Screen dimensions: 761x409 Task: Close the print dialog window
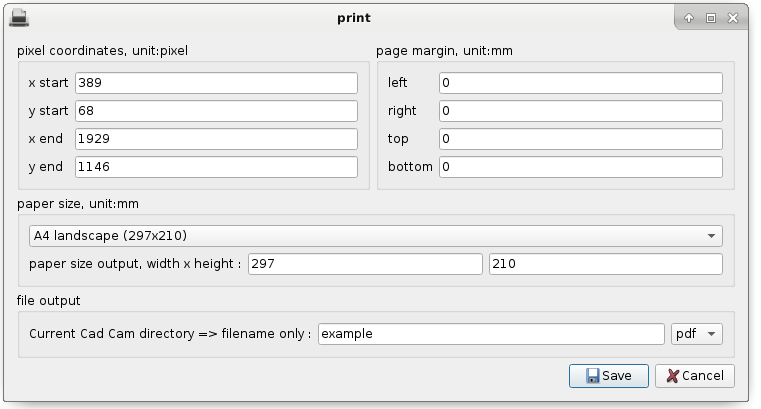[733, 18]
